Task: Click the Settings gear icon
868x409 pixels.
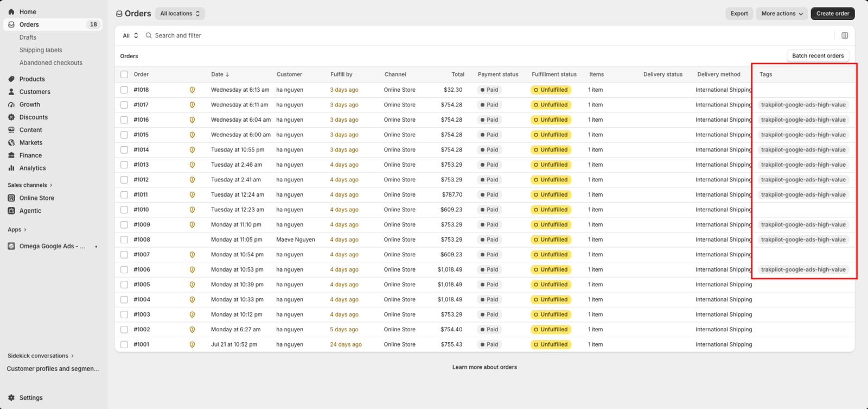Action: tap(11, 398)
